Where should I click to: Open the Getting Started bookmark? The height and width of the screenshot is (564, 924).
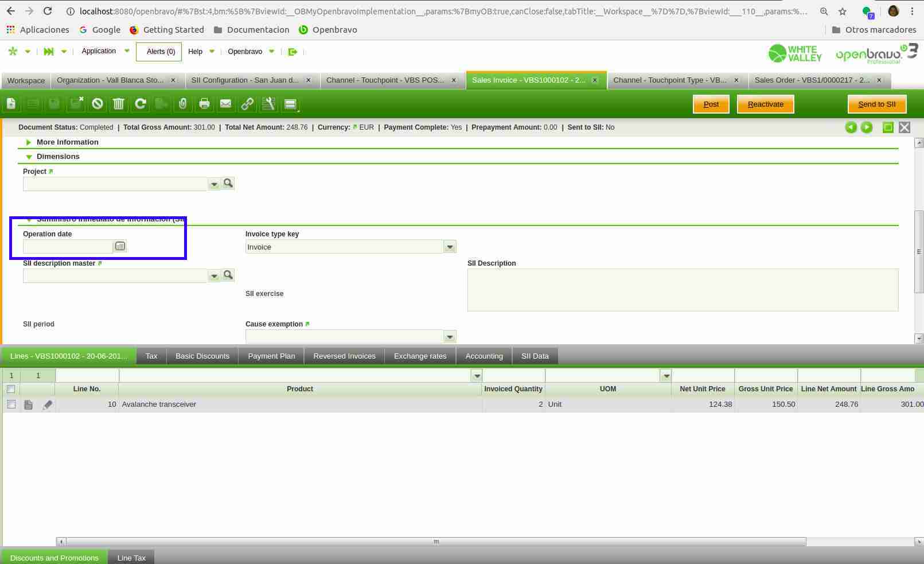[167, 30]
